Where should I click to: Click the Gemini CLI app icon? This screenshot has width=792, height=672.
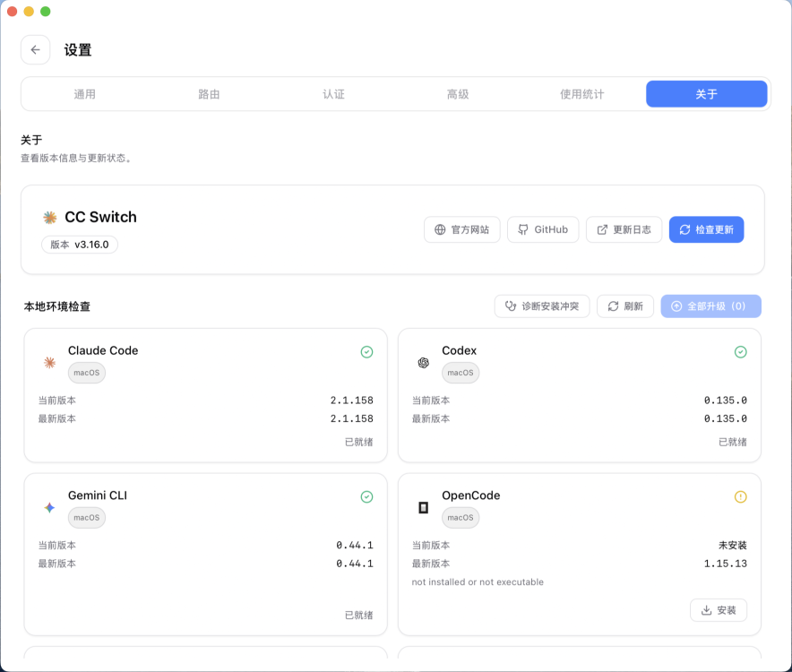[49, 507]
